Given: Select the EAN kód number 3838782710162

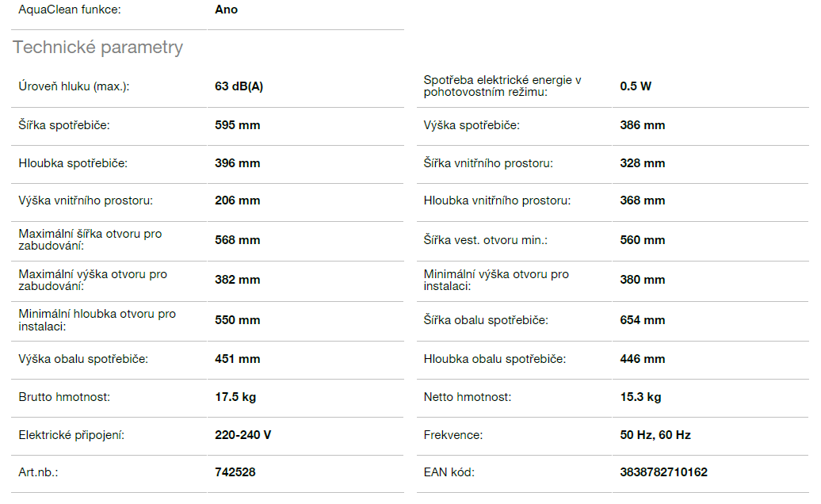Looking at the screenshot, I should click(x=663, y=472).
